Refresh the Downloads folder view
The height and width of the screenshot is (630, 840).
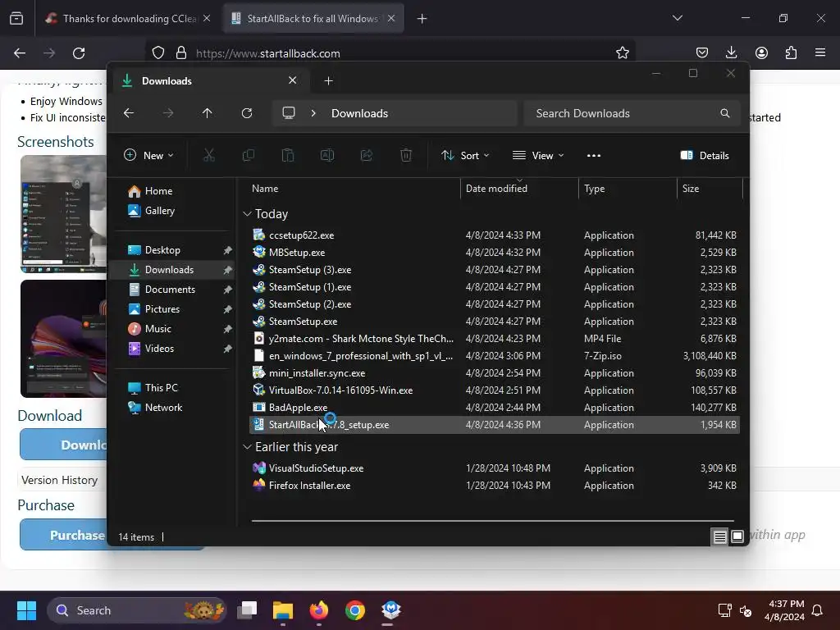[246, 113]
